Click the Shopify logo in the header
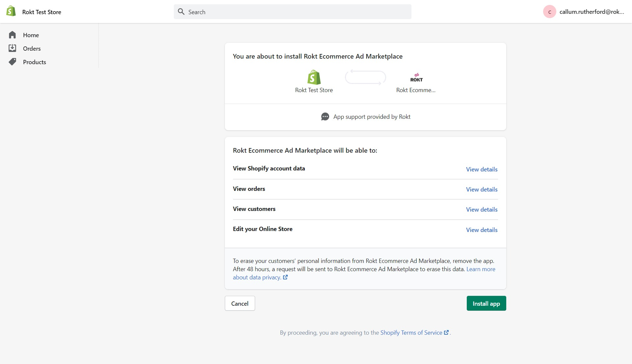This screenshot has height=364, width=632. [x=11, y=11]
